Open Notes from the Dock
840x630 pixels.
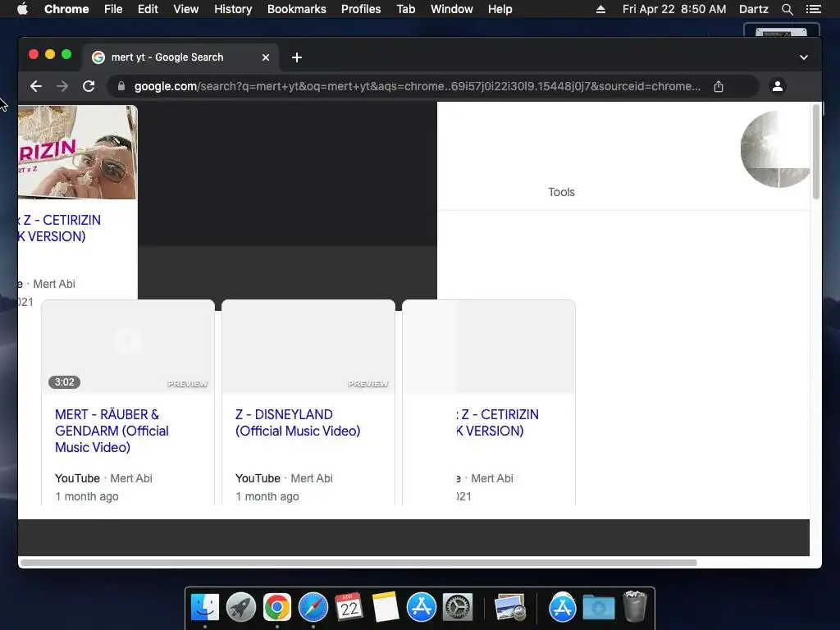point(386,608)
